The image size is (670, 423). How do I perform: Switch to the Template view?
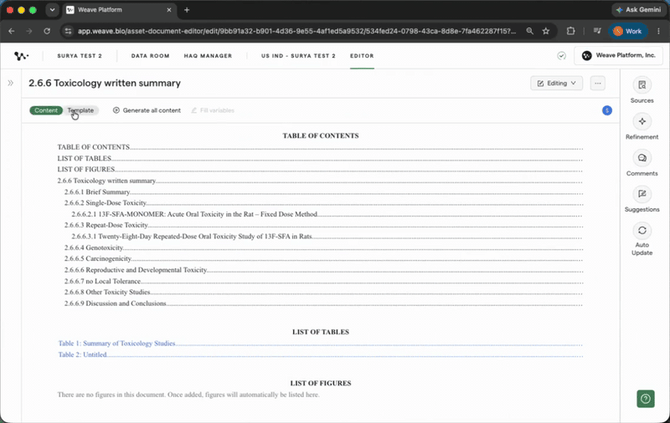[x=81, y=110]
